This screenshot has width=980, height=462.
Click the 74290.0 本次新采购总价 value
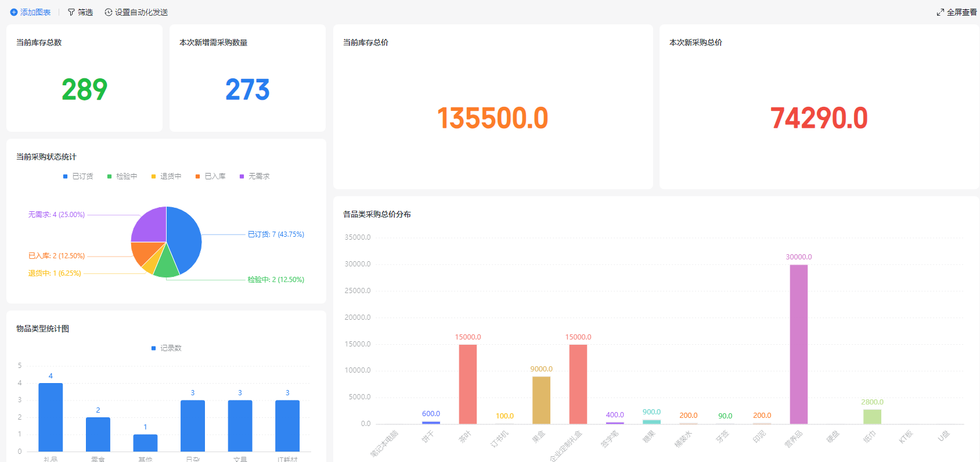tap(819, 118)
